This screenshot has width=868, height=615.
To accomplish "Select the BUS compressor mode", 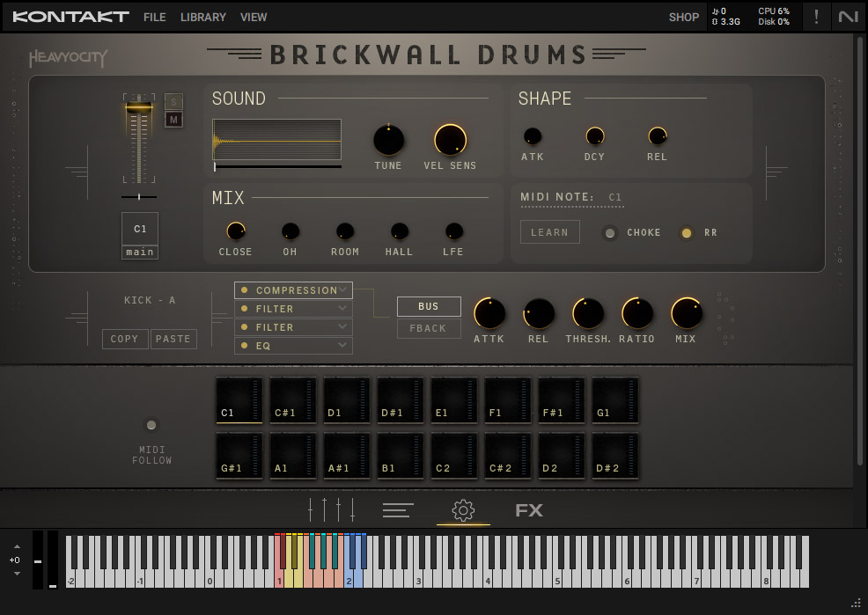I will (x=429, y=306).
